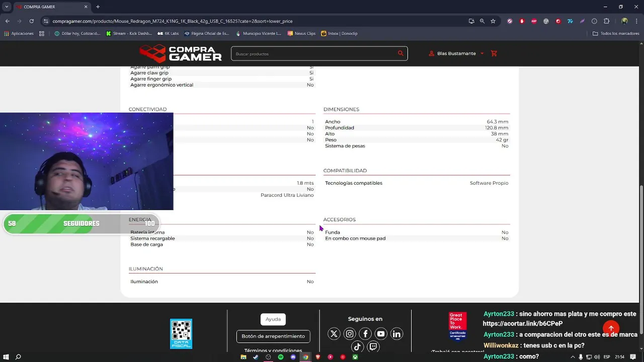Screen dimensions: 644x362
Task: Open the Términos y condiciones link
Action: 273,350
